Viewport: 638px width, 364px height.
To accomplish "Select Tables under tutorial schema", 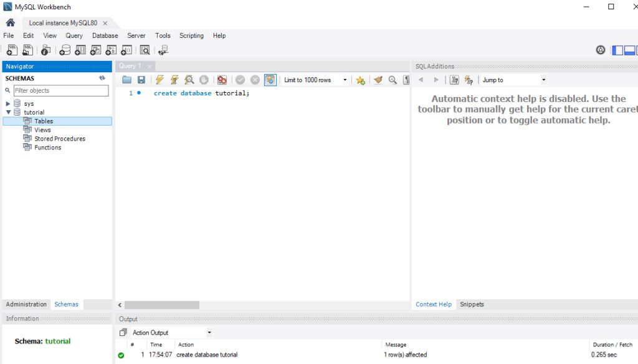I will tap(44, 121).
